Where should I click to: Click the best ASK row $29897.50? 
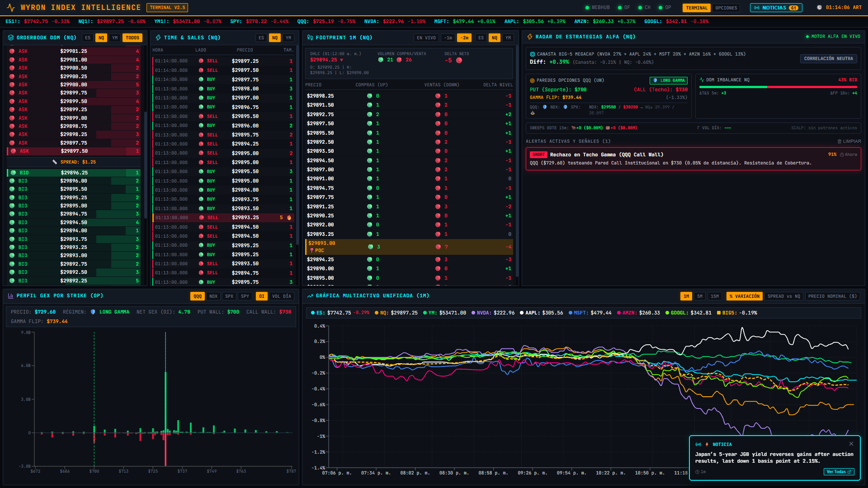74,151
